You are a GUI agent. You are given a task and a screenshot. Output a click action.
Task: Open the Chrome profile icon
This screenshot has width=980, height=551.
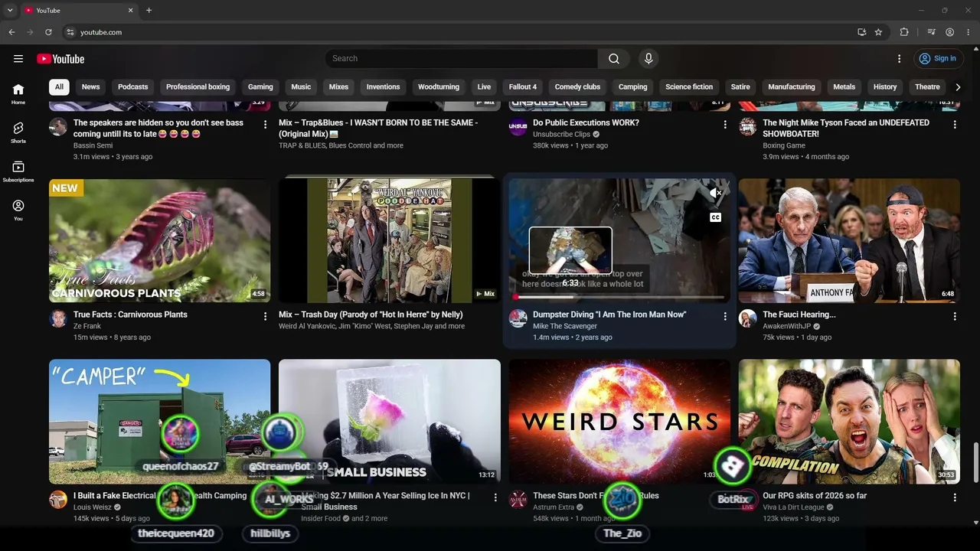(x=950, y=32)
